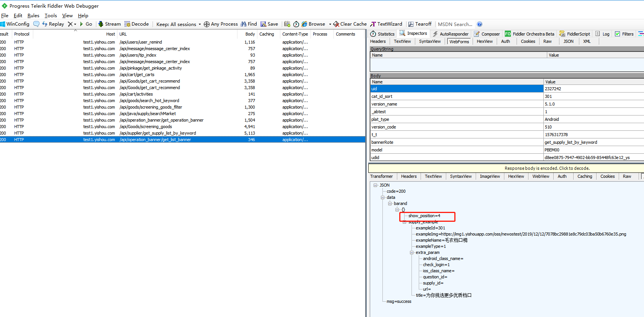Select the request SyntaxView tab
Screen dimensions: 644x317
click(430, 41)
